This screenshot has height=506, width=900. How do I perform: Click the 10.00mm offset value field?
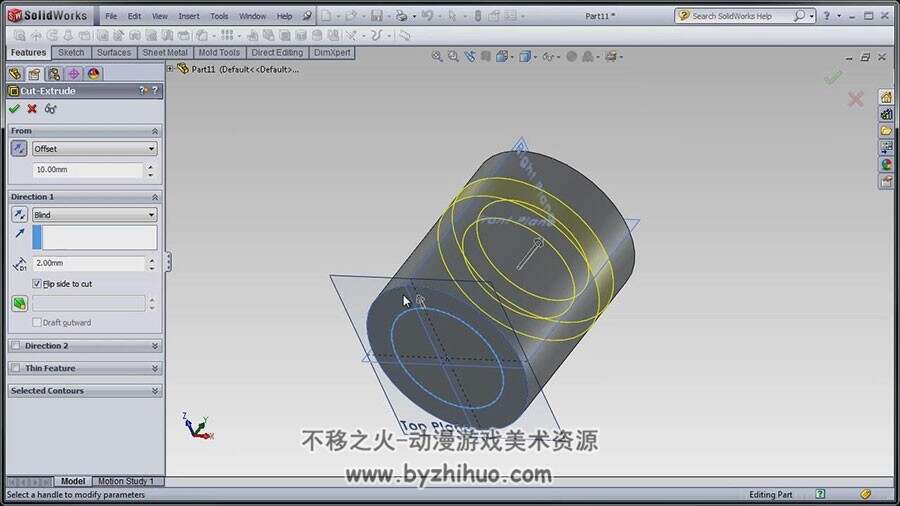(87, 170)
